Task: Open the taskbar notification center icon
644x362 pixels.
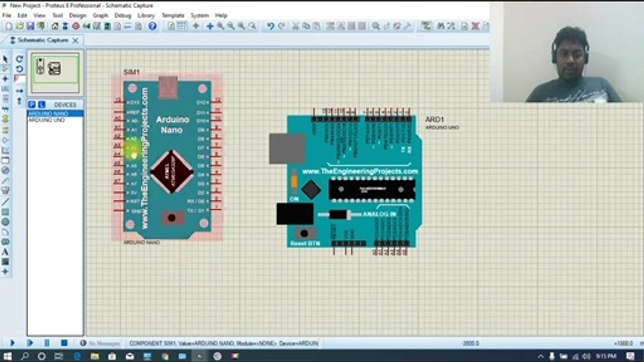Action: coord(631,356)
